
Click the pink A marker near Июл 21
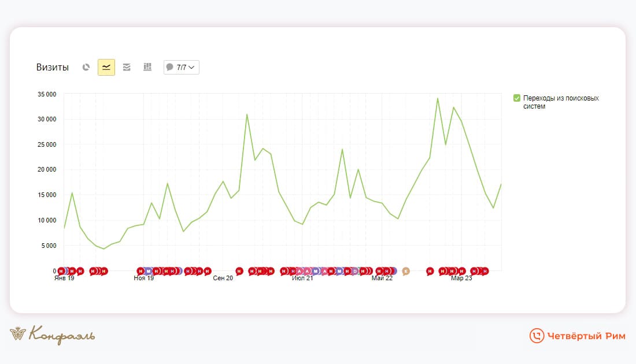pyautogui.click(x=299, y=271)
